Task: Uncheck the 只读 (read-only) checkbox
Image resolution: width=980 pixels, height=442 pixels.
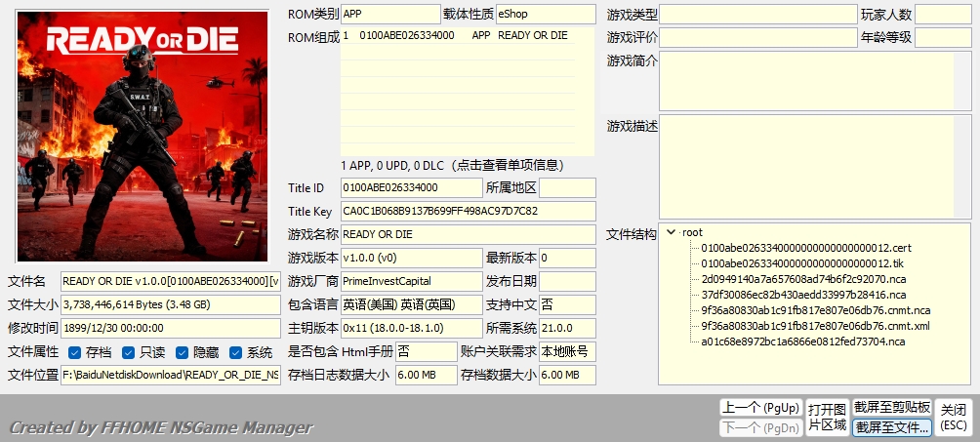Action: (129, 352)
